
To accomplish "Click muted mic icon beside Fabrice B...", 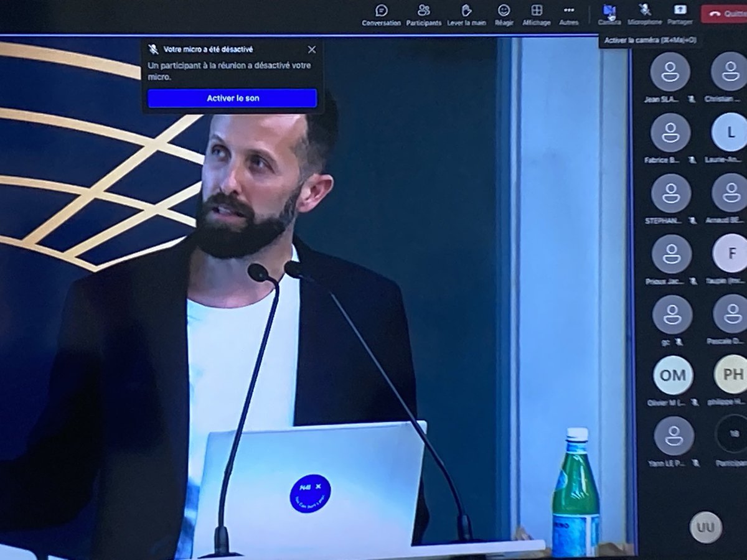I will 692,160.
